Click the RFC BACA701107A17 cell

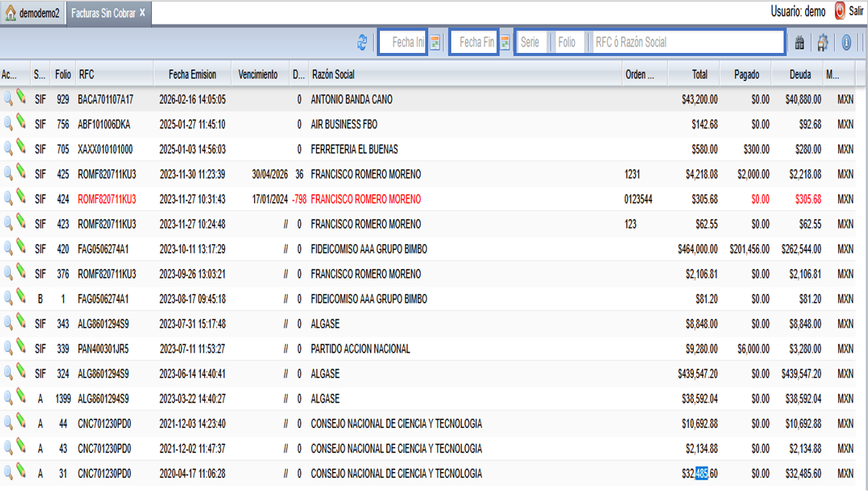(105, 100)
